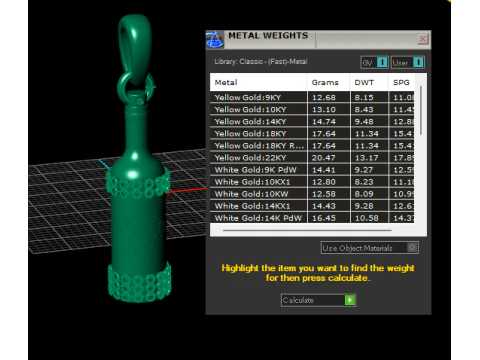Click the 10.58 DWT value
Screen dimensions: 480x360
[366, 218]
